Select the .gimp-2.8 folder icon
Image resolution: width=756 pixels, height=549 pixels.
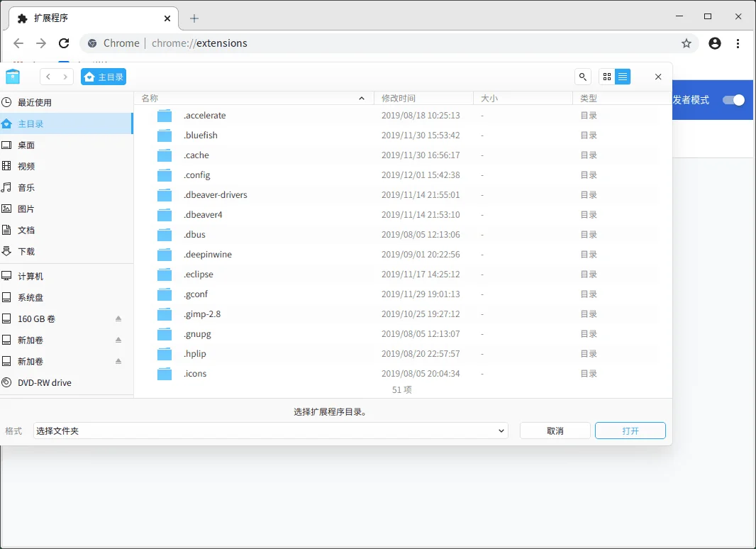click(x=165, y=314)
